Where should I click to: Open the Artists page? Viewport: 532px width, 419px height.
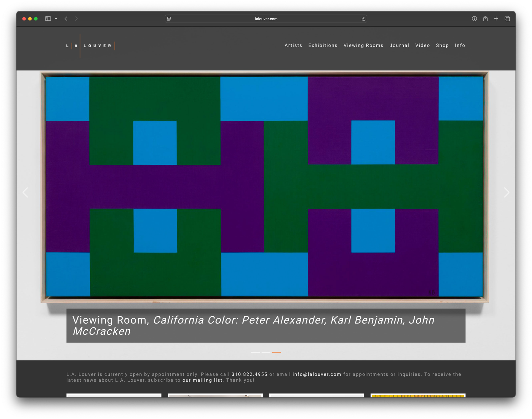(293, 46)
